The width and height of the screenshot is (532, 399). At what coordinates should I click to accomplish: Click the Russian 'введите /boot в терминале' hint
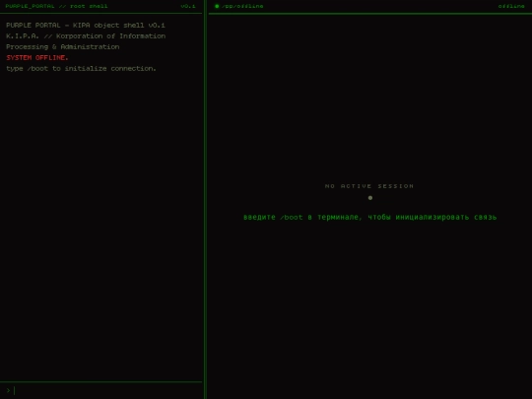[x=370, y=217]
